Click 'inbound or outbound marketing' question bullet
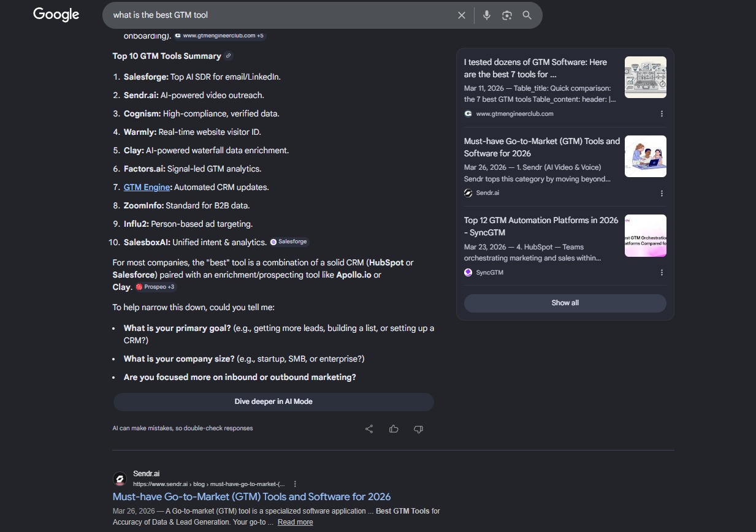Image resolution: width=756 pixels, height=532 pixels. 240,377
